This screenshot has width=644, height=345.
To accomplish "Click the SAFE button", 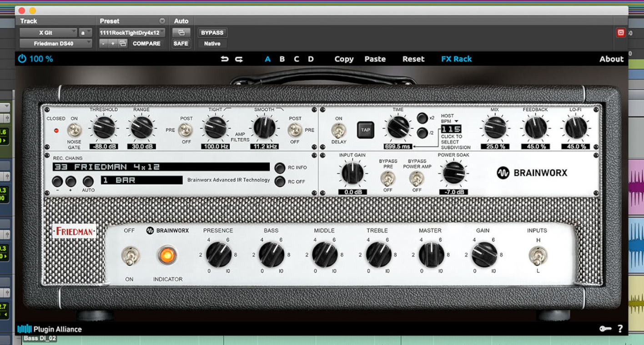I will tap(181, 44).
